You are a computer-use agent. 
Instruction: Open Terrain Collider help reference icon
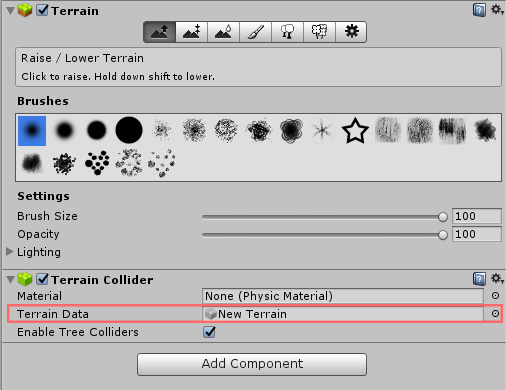[x=479, y=279]
